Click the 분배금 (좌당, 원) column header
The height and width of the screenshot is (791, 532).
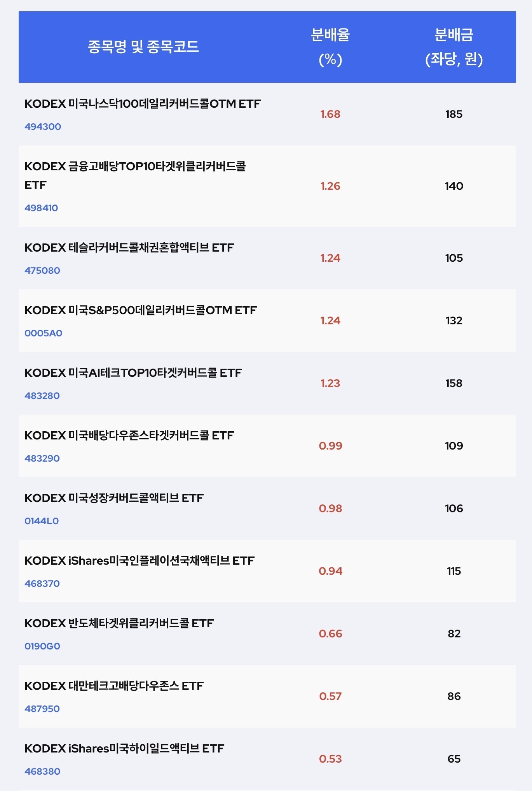[454, 47]
